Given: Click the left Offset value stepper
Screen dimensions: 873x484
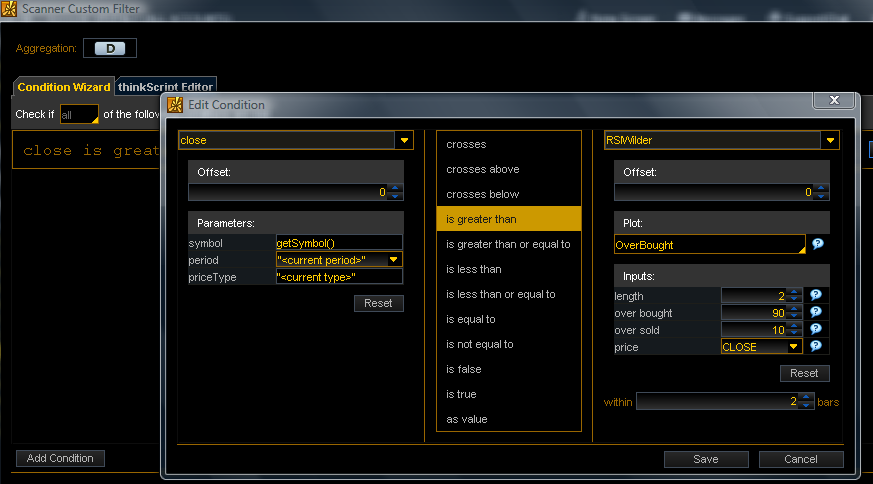Looking at the screenshot, I should point(395,192).
